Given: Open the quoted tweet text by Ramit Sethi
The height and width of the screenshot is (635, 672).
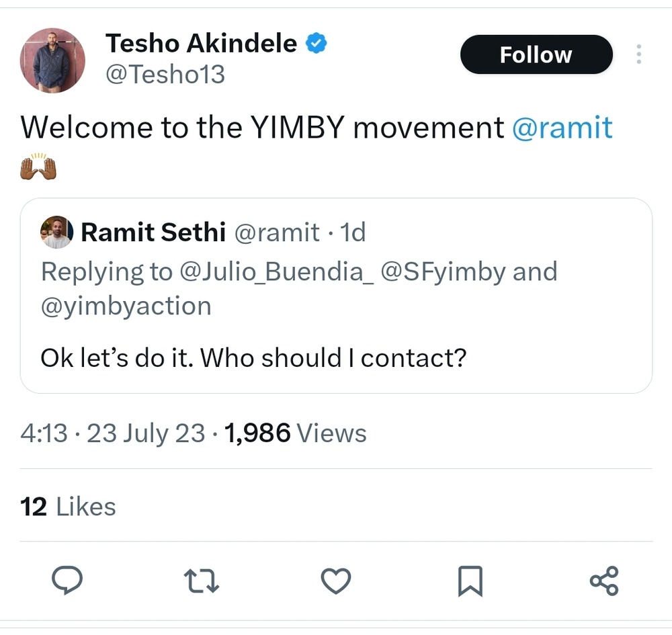Looking at the screenshot, I should [253, 357].
